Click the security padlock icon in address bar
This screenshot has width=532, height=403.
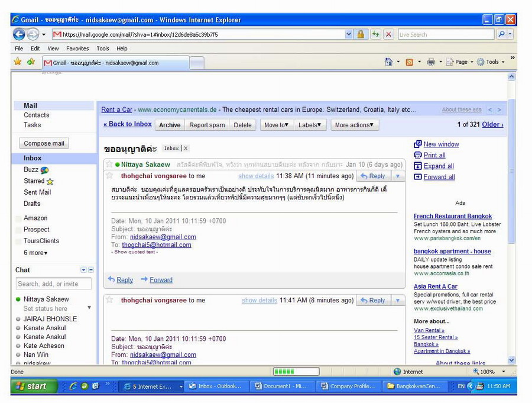tap(361, 34)
